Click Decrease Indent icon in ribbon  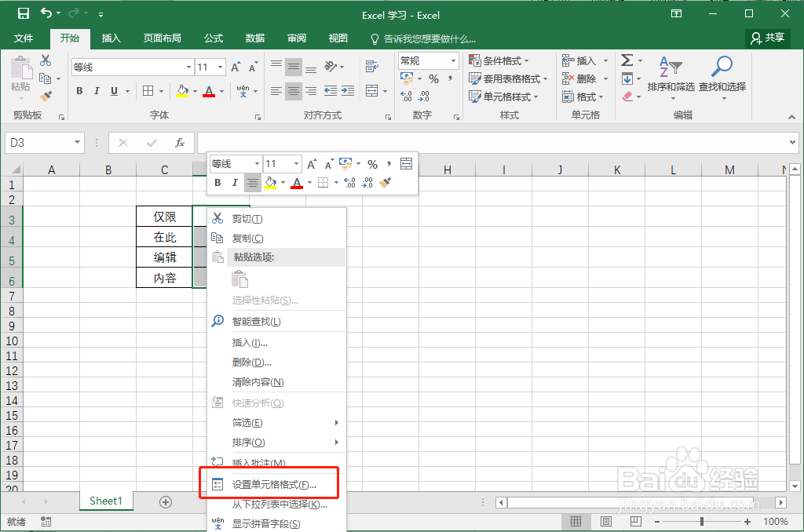pyautogui.click(x=331, y=91)
